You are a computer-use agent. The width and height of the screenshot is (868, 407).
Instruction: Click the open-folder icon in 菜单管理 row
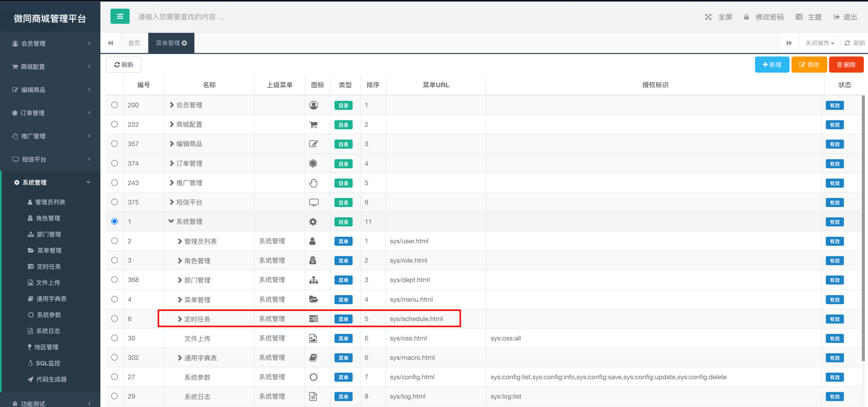(314, 299)
